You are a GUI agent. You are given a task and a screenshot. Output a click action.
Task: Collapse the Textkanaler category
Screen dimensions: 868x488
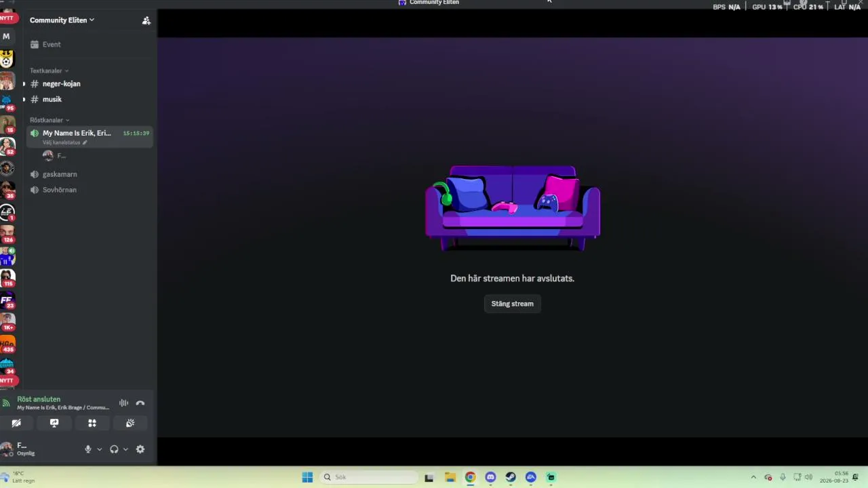click(x=50, y=71)
